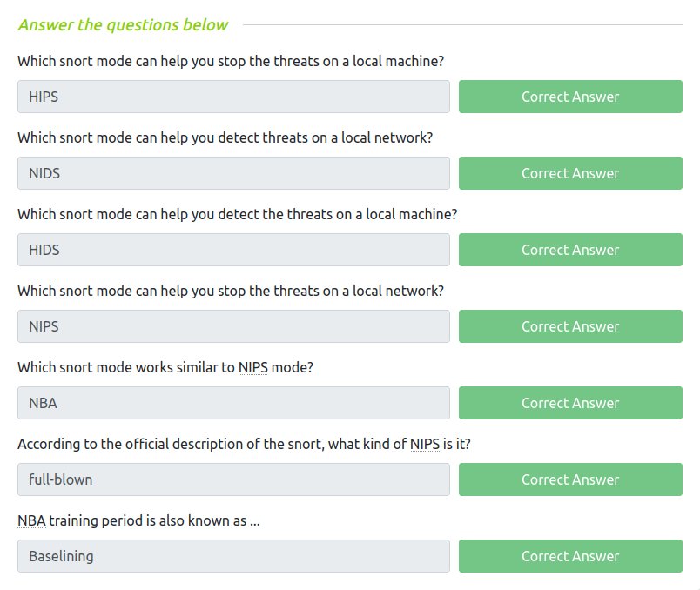Click Correct Answer button next to NIDS
This screenshot has height=590, width=700.
570,173
